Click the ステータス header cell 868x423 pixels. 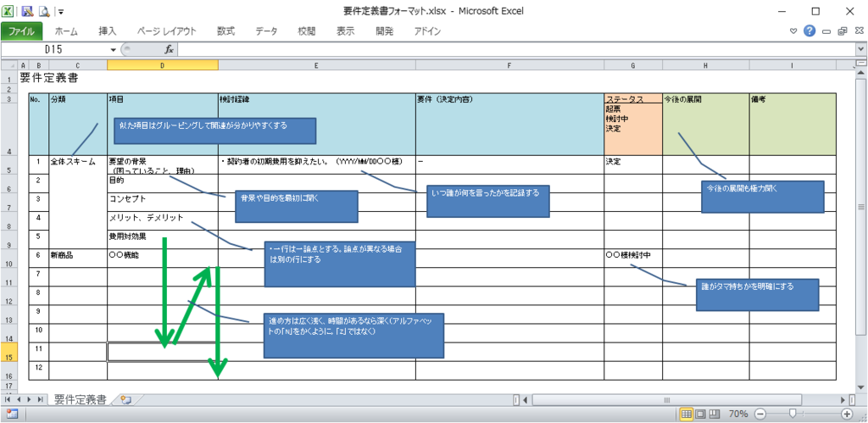(632, 99)
